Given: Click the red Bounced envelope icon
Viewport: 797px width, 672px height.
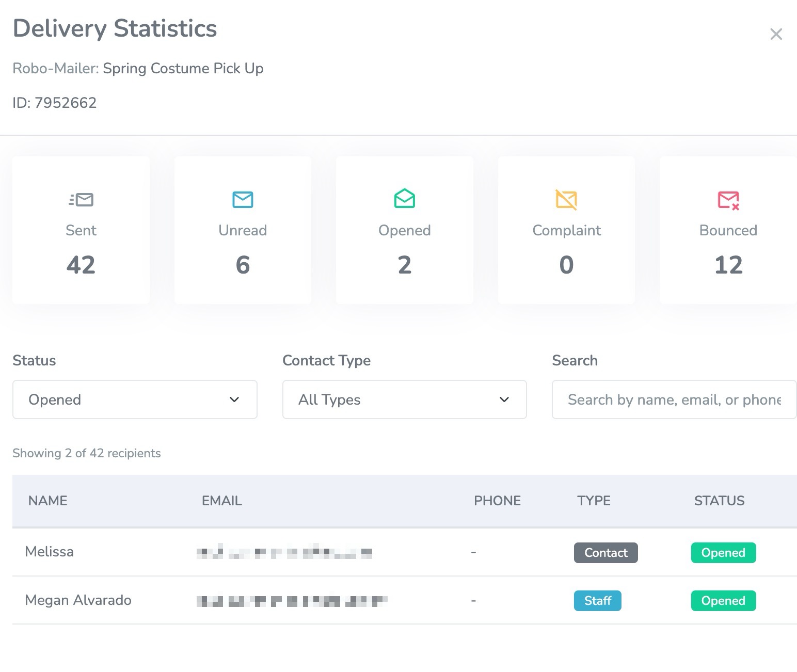Looking at the screenshot, I should (728, 200).
